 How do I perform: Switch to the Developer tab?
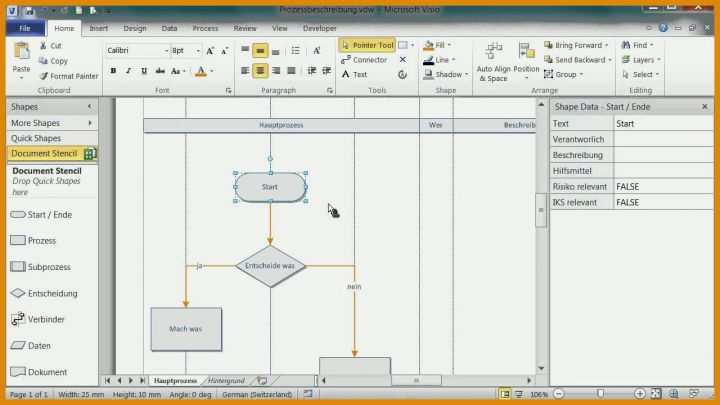click(320, 28)
